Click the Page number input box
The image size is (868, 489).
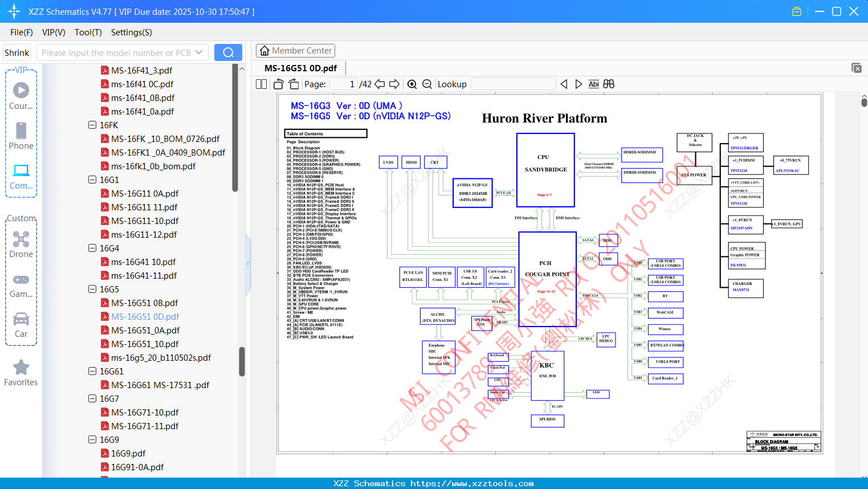pyautogui.click(x=344, y=84)
